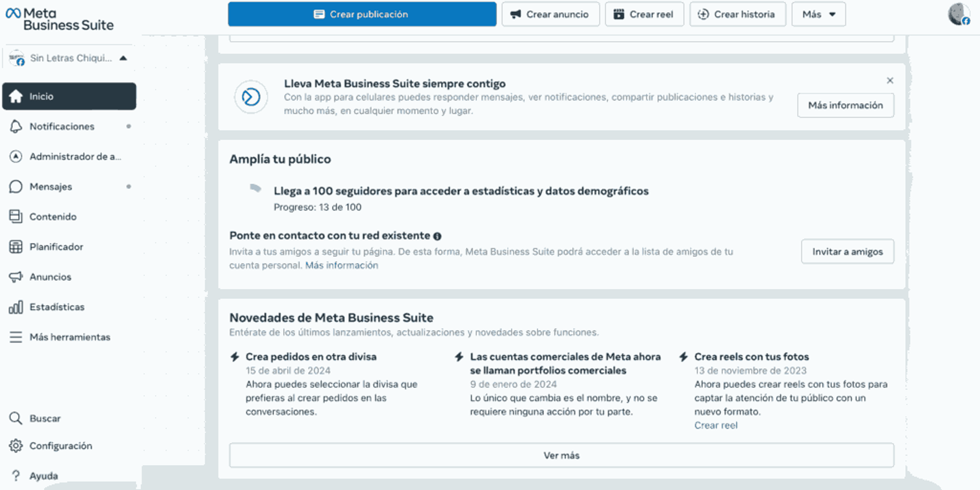Click the Más herramientas hamburger icon
Image resolution: width=980 pixels, height=490 pixels.
tap(16, 337)
